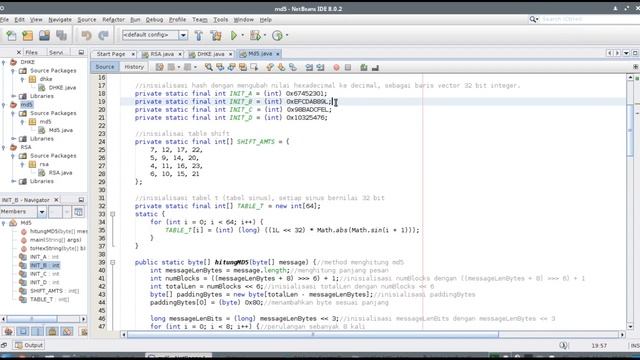The width and height of the screenshot is (640, 360).
Task: Open the Refactor menu
Action: pyautogui.click(x=113, y=20)
